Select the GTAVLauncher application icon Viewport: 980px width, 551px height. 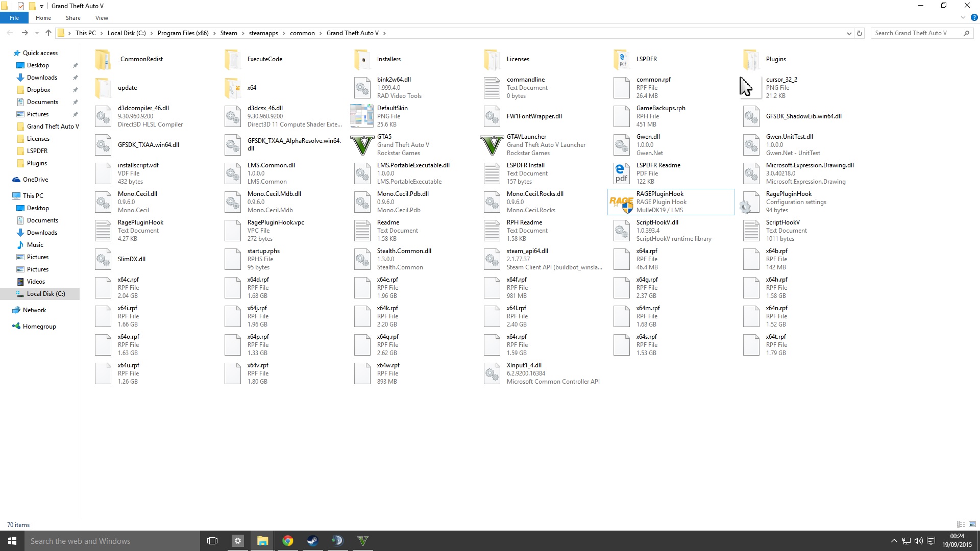point(492,145)
